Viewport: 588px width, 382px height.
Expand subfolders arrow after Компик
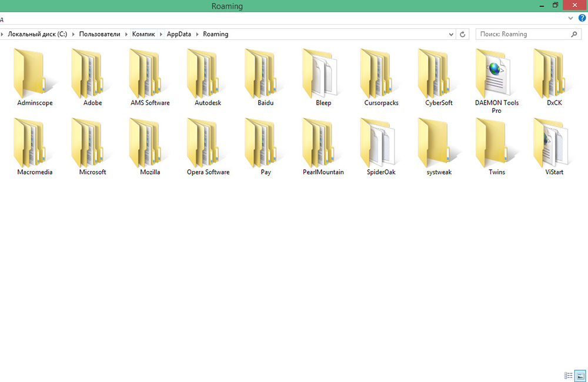click(161, 34)
